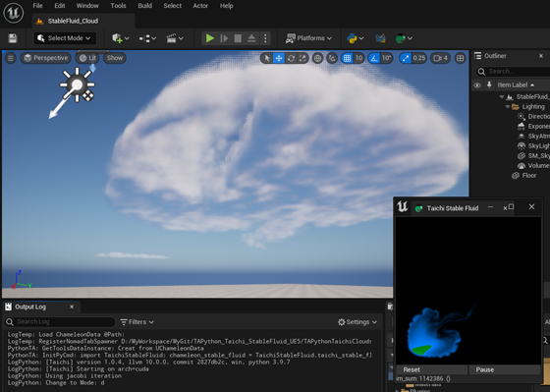Open the Lit view mode dropdown
This screenshot has height=392, width=550.
click(x=87, y=58)
